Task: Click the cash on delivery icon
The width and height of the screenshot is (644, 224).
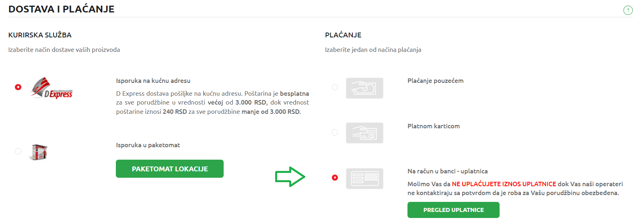Action: pos(364,88)
